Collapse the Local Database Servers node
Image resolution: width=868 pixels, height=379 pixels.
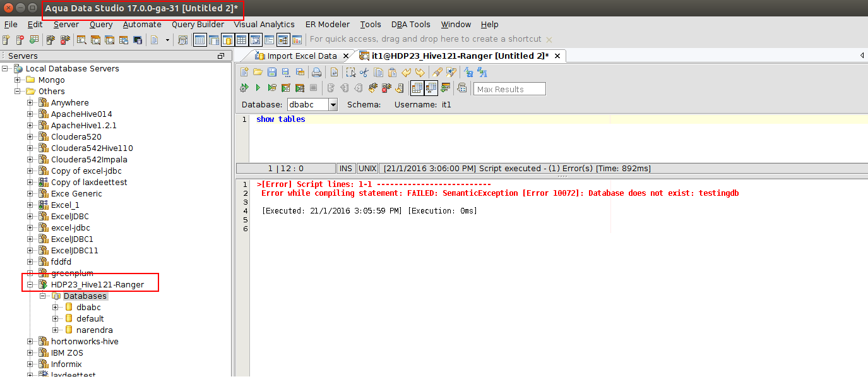(5, 68)
